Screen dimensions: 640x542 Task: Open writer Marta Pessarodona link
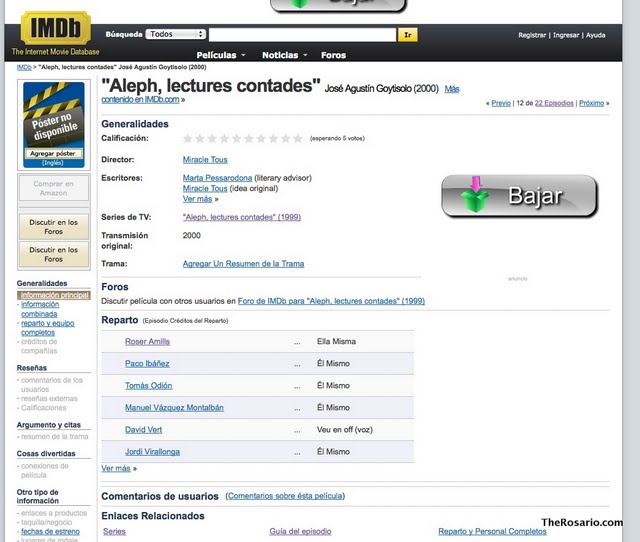coord(217,178)
